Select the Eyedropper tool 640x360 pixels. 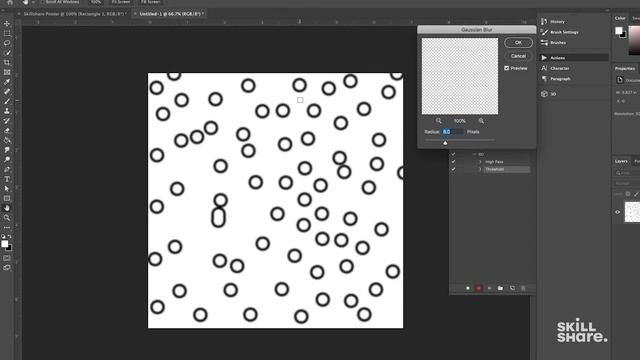click(7, 82)
